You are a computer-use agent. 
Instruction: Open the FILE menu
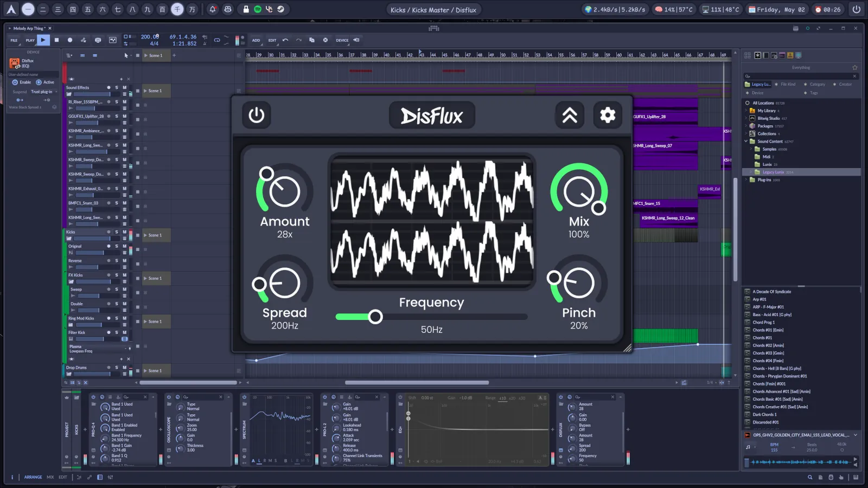14,40
